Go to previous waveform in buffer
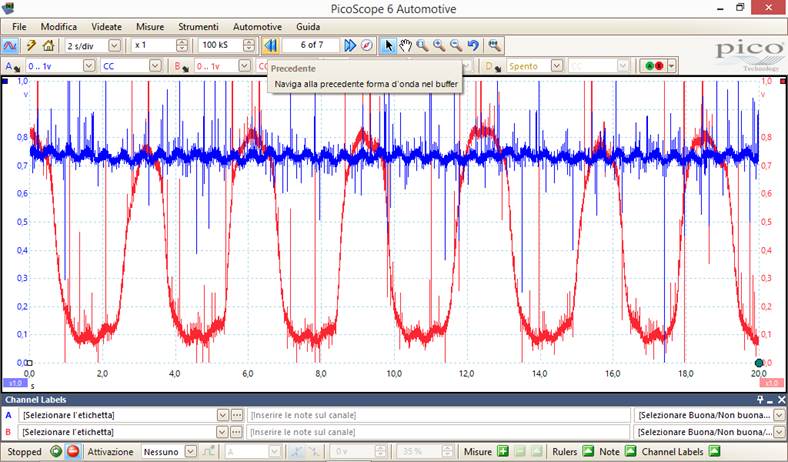This screenshot has width=788, height=462. pyautogui.click(x=270, y=46)
